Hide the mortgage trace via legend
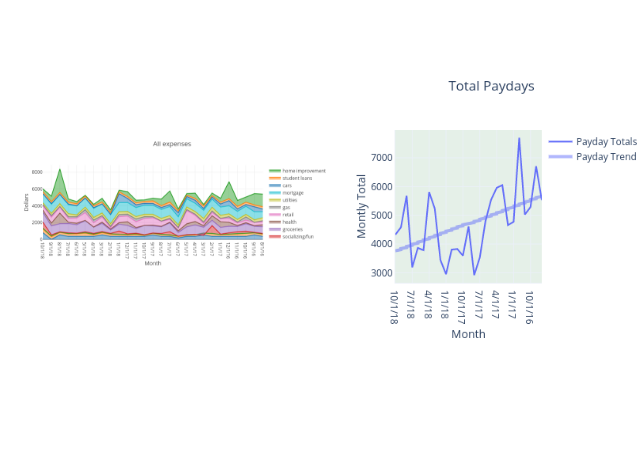Image resolution: width=639 pixels, height=454 pixels. click(292, 192)
